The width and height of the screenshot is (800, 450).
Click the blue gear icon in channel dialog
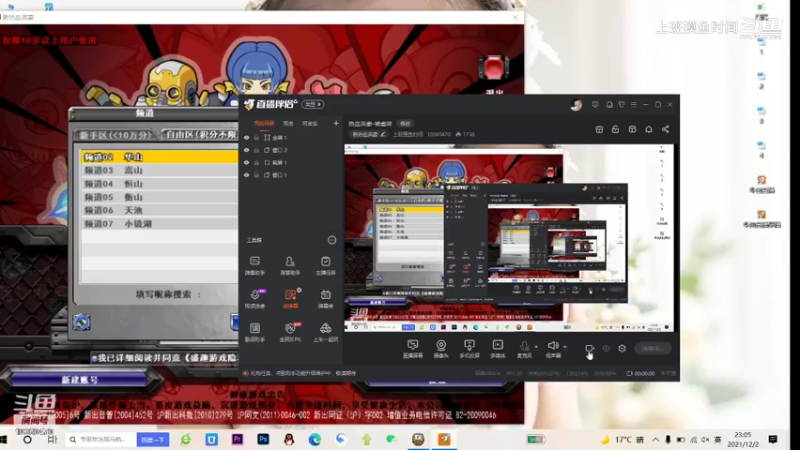point(82,322)
